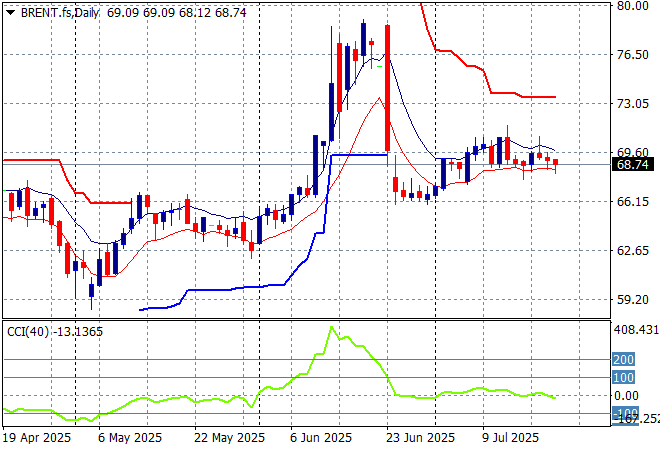
Task: Click the 200 level CCI scale label
Action: click(625, 359)
